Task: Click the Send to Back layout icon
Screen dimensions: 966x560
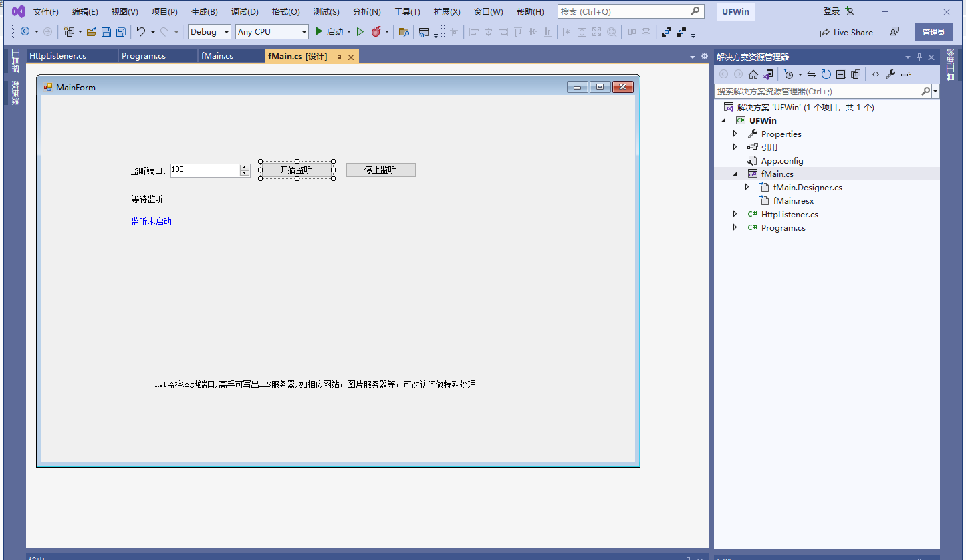Action: [x=681, y=31]
